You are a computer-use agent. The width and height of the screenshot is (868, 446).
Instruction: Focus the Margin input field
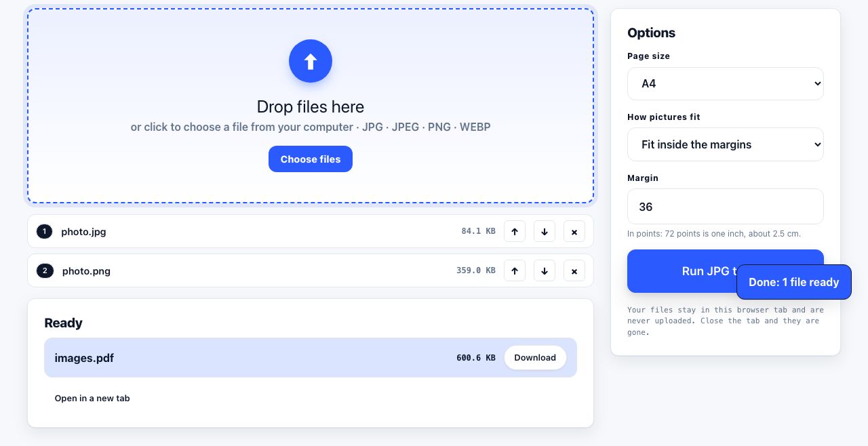click(726, 206)
